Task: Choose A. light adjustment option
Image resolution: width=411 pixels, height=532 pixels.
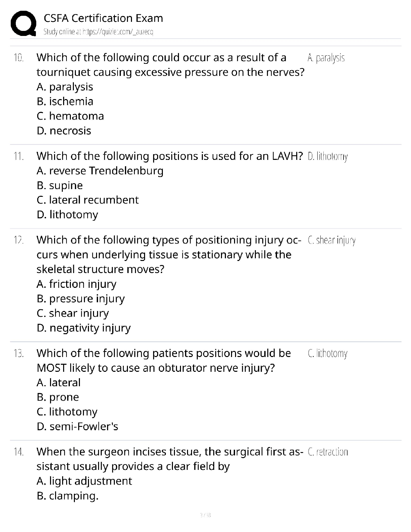Action: pos(84,481)
